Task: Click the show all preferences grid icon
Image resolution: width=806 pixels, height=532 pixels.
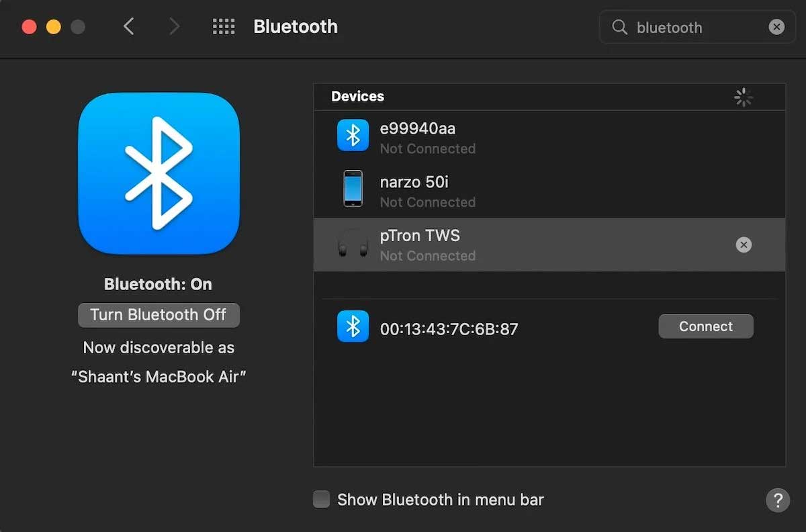Action: (x=224, y=26)
